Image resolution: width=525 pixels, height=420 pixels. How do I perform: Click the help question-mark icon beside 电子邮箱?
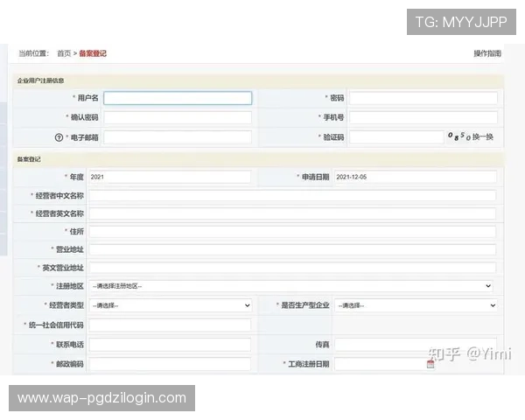pos(59,137)
